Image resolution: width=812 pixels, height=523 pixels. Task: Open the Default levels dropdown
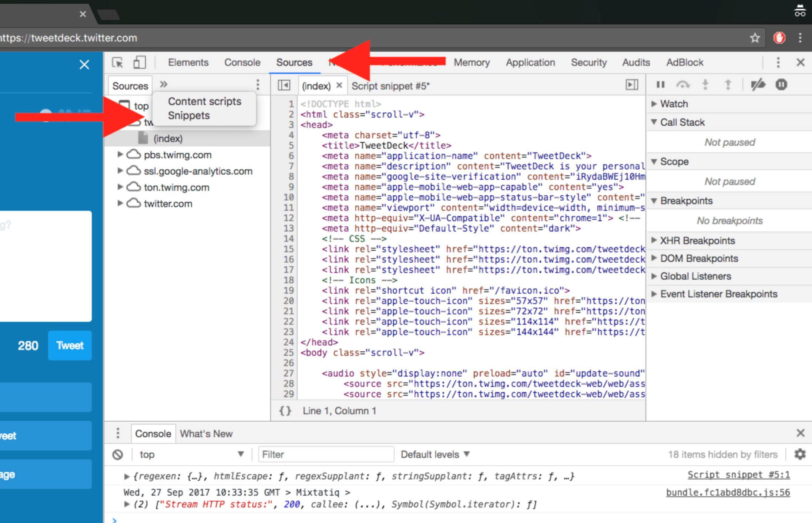coord(435,455)
